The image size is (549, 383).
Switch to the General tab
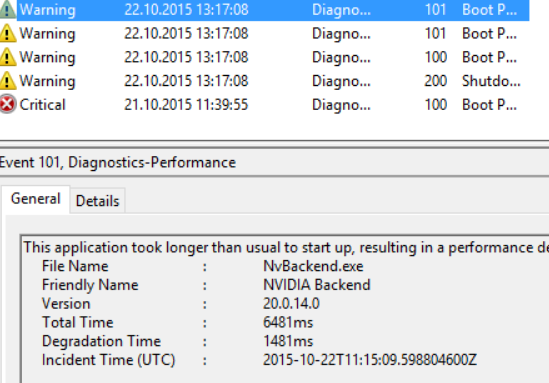pyautogui.click(x=36, y=199)
